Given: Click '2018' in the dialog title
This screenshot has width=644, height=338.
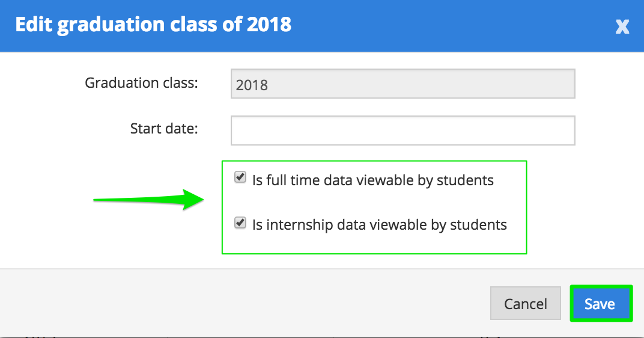Looking at the screenshot, I should click(x=270, y=25).
